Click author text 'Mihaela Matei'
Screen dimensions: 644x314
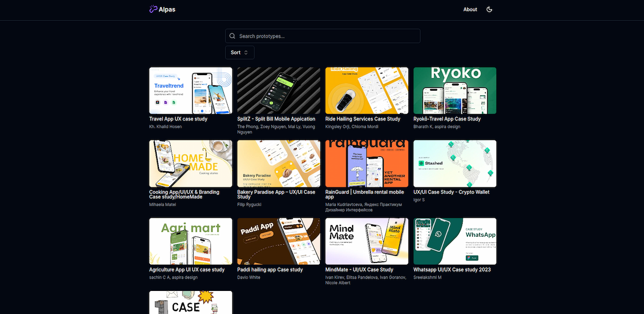[x=163, y=205]
